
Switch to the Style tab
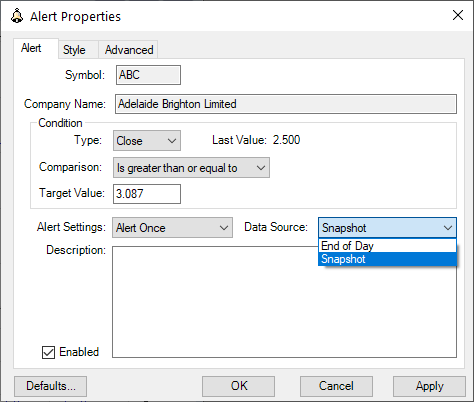pos(74,50)
